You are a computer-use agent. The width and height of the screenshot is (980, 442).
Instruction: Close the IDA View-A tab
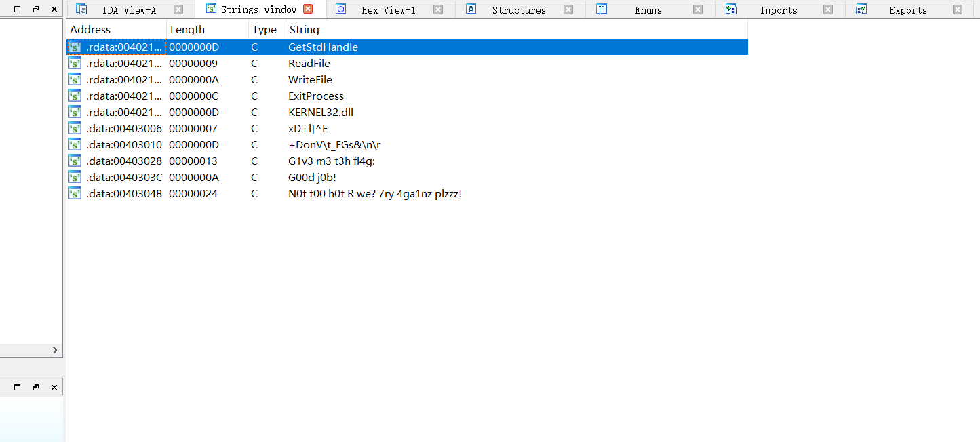[178, 9]
